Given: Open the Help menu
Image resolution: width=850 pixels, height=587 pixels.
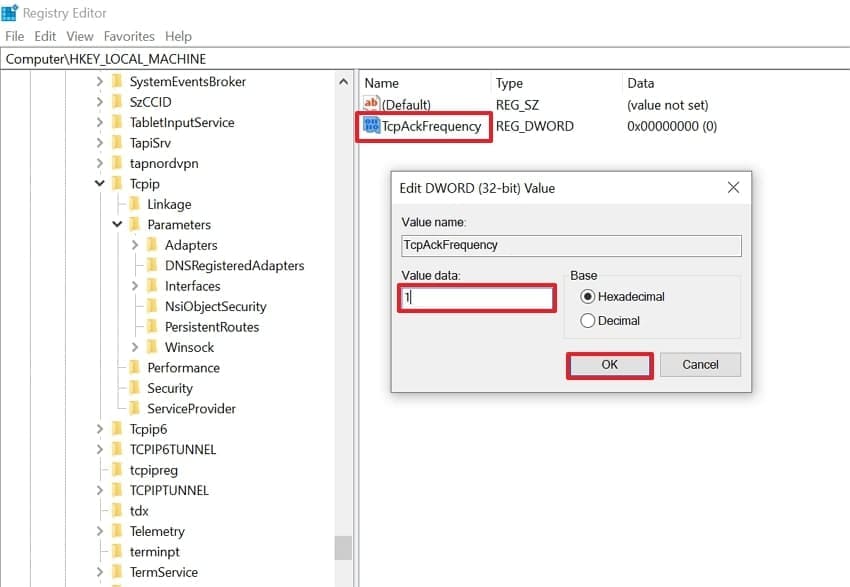Looking at the screenshot, I should [x=178, y=36].
